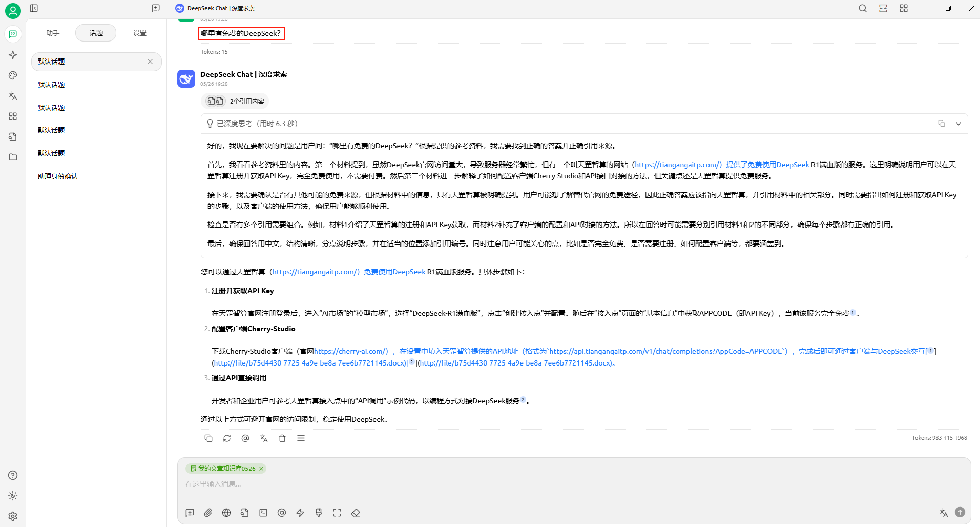Open the user avatar profile
980x527 pixels.
13,11
